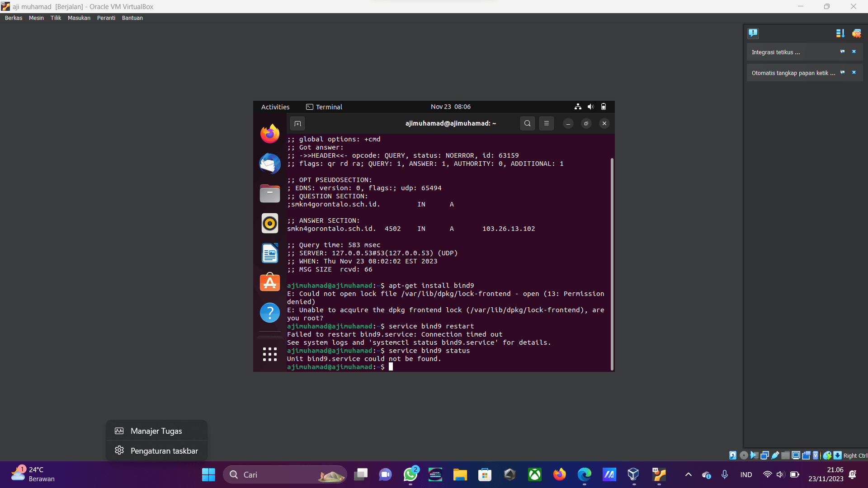Screen dimensions: 868x488
Task: Open Firefox from the Ubuntu dock
Action: [270, 134]
